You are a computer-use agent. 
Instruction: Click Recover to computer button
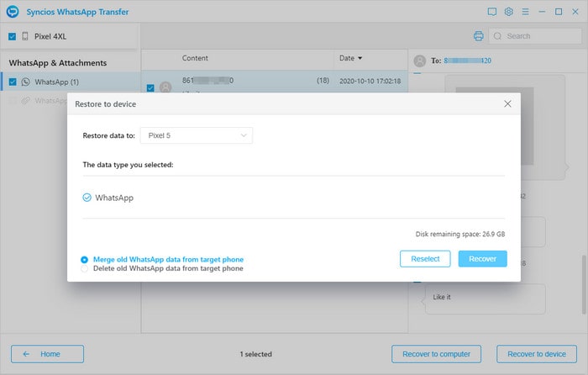pos(436,354)
